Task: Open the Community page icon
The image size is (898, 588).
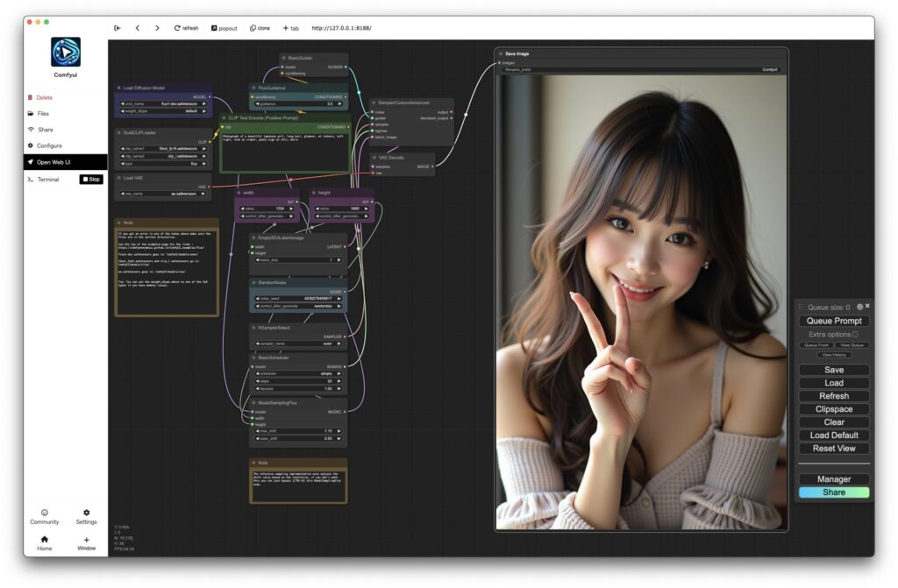Action: tap(45, 516)
